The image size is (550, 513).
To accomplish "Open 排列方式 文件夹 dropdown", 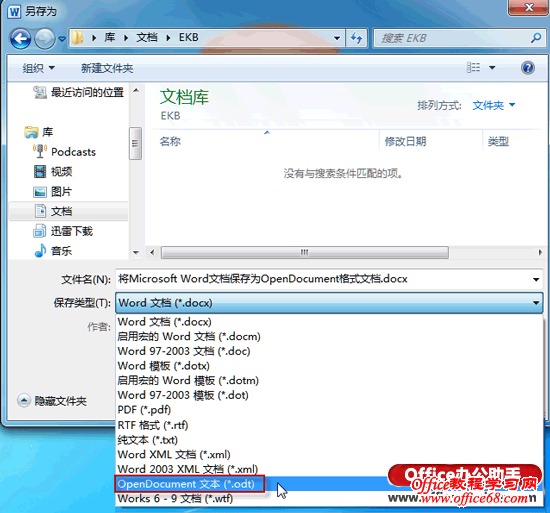I will pyautogui.click(x=494, y=105).
